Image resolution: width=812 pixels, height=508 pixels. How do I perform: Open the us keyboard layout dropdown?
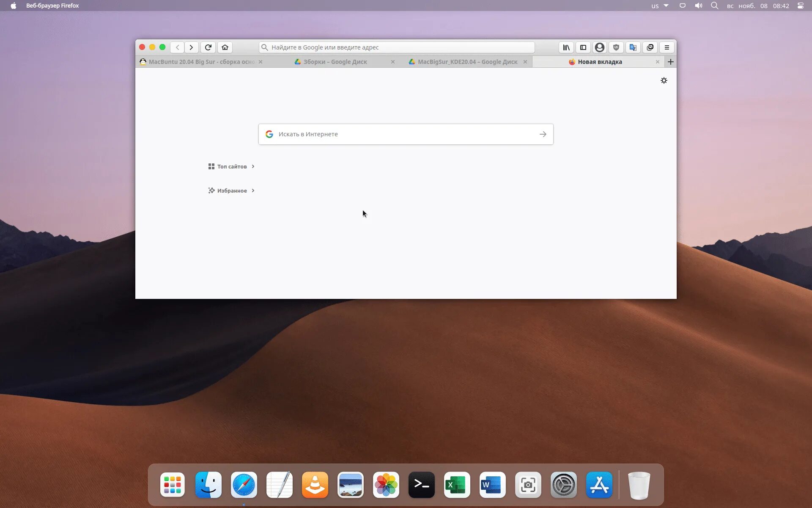[660, 6]
